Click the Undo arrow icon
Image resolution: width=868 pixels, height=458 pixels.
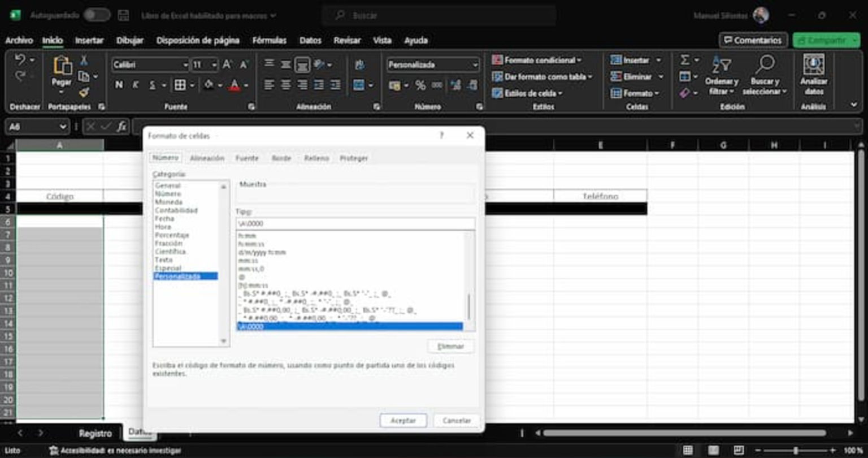(20, 60)
